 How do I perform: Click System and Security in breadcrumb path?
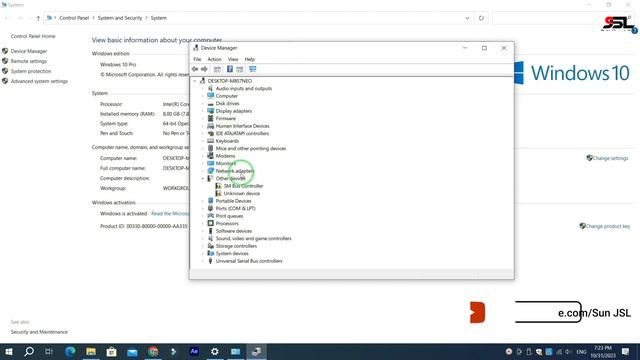click(120, 18)
